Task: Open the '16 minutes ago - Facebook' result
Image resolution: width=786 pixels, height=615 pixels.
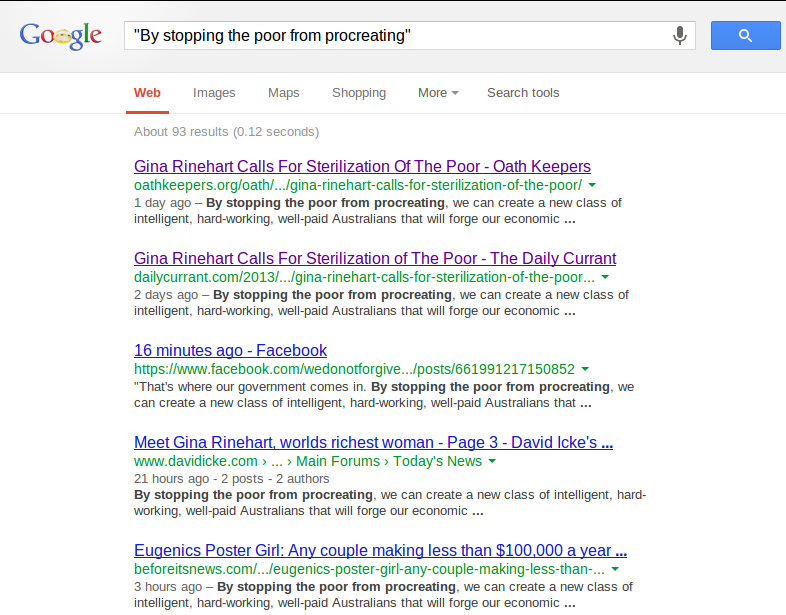Action: (230, 350)
